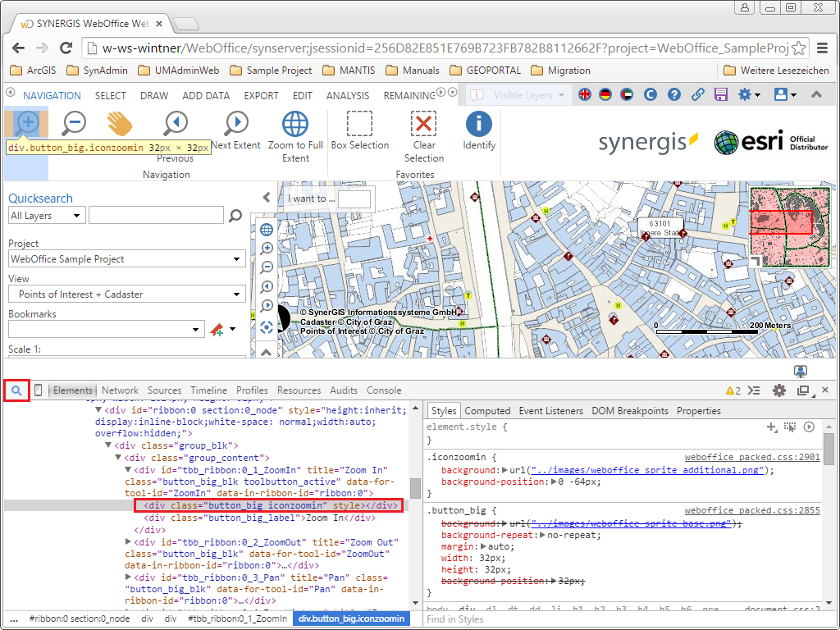Activate the Identify info tool
Image resolution: width=840 pixels, height=630 pixels.
point(479,124)
